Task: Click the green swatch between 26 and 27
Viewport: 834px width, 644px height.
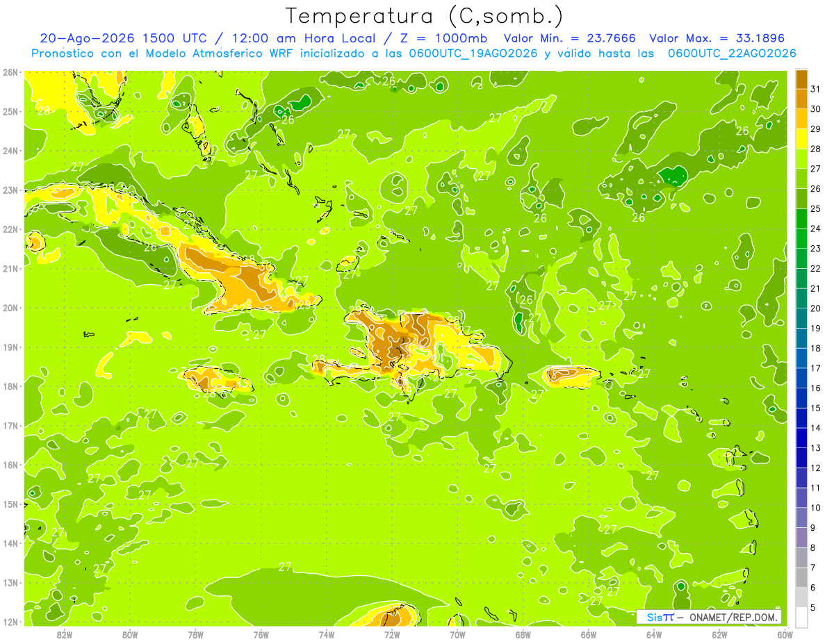Action: 801,179
